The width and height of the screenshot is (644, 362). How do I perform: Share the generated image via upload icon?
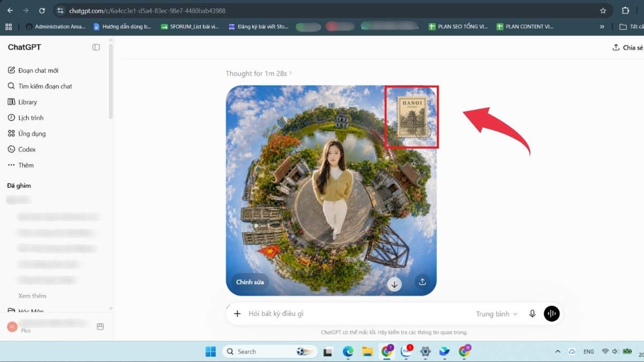point(422,281)
